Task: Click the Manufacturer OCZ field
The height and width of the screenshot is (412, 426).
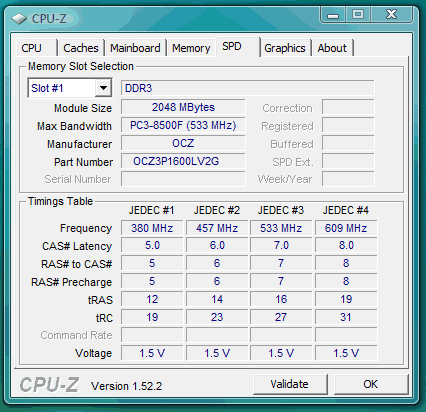Action: [x=183, y=143]
